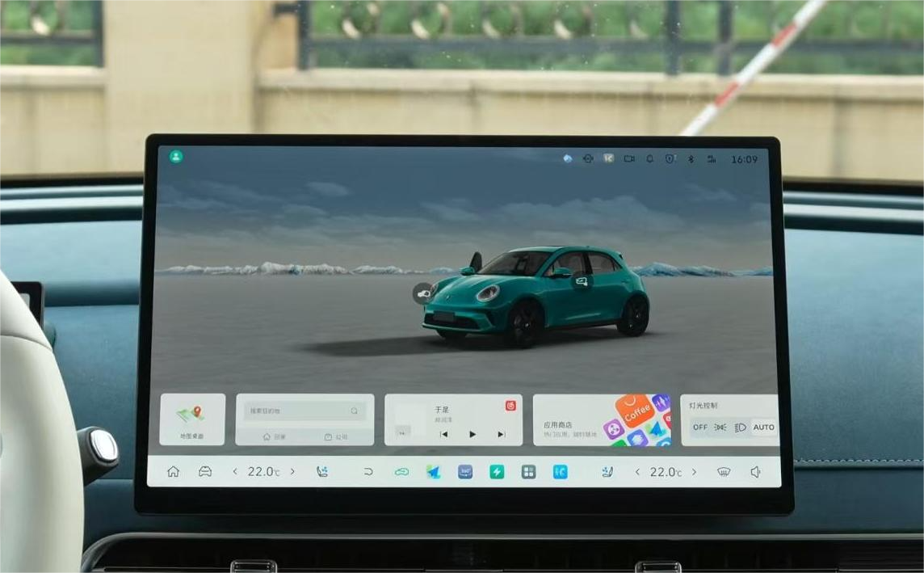Image resolution: width=924 pixels, height=573 pixels.
Task: Decrease passenger temperature
Action: (x=637, y=472)
